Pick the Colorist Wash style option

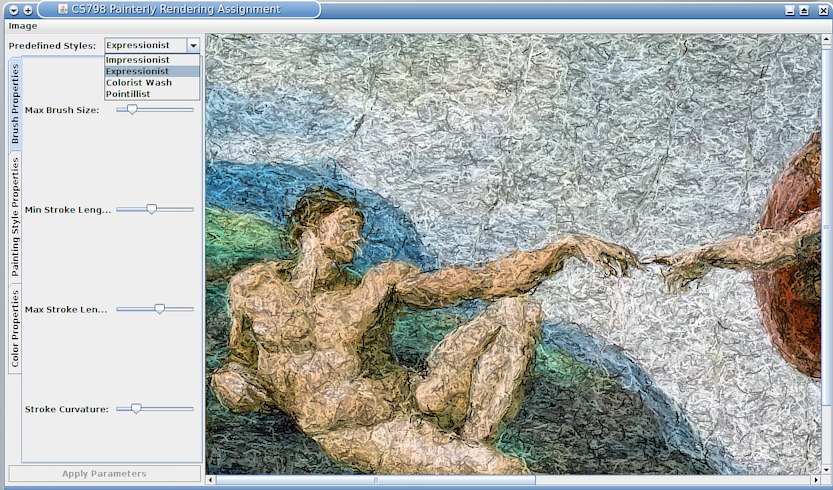152,82
